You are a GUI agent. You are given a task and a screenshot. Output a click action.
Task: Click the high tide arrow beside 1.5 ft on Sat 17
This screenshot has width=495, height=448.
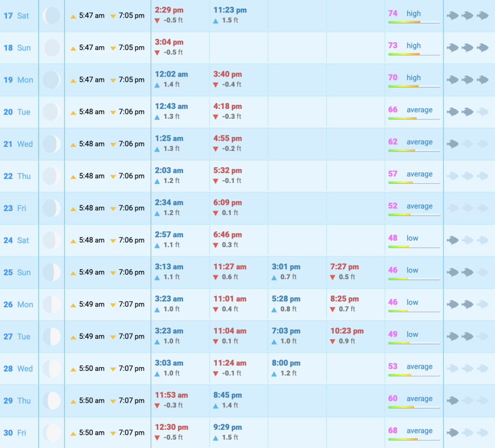point(216,20)
